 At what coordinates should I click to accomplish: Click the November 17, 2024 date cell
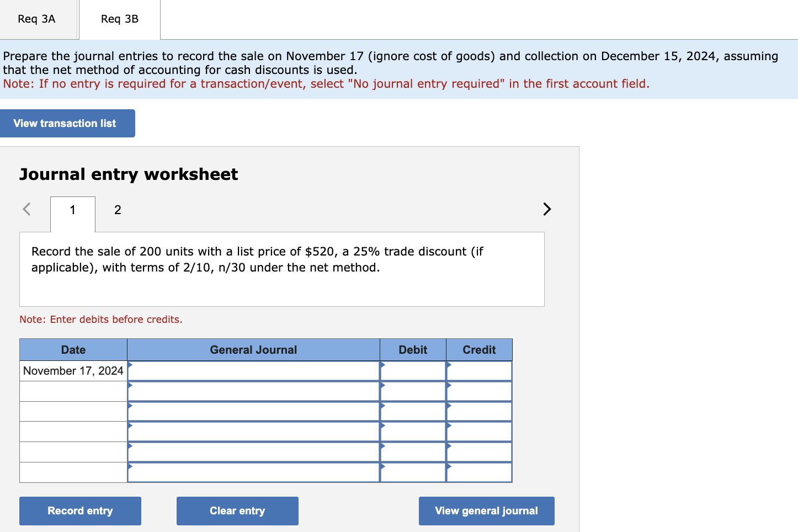tap(72, 370)
